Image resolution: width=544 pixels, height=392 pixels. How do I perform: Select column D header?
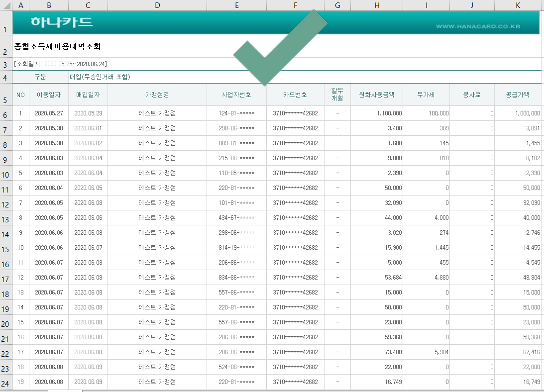(157, 5)
